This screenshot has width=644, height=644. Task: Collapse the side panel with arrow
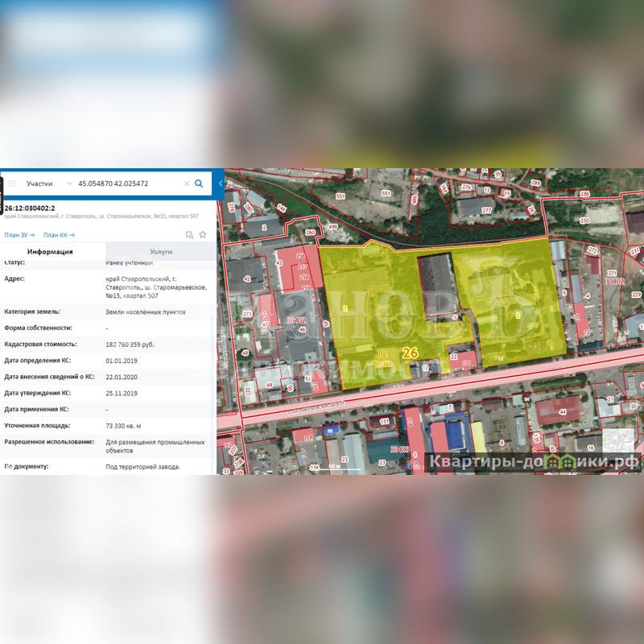pyautogui.click(x=221, y=184)
